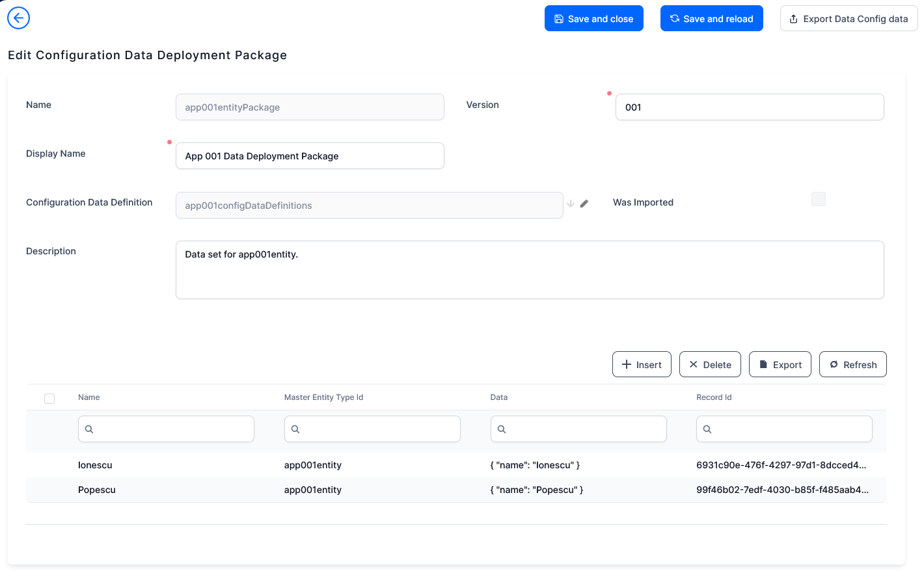Insert a new record row
Screen dimensions: 924x573
tap(642, 364)
